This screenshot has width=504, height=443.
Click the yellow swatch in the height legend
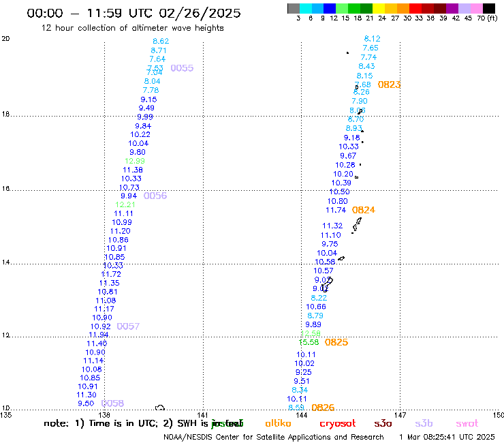point(379,8)
